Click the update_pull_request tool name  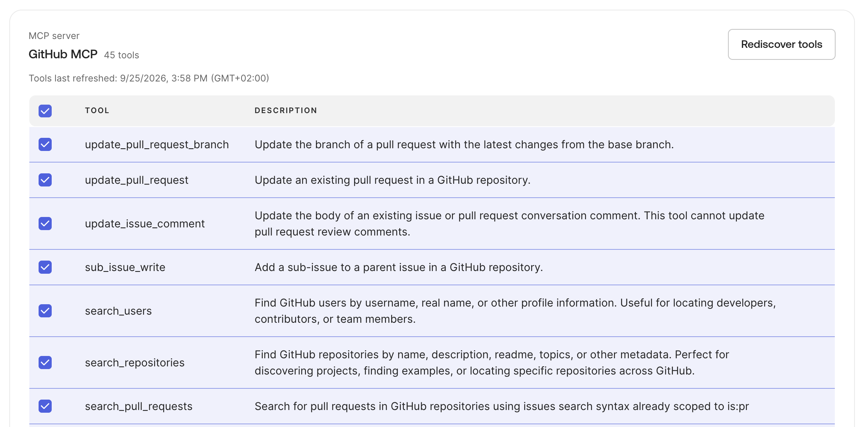click(137, 180)
